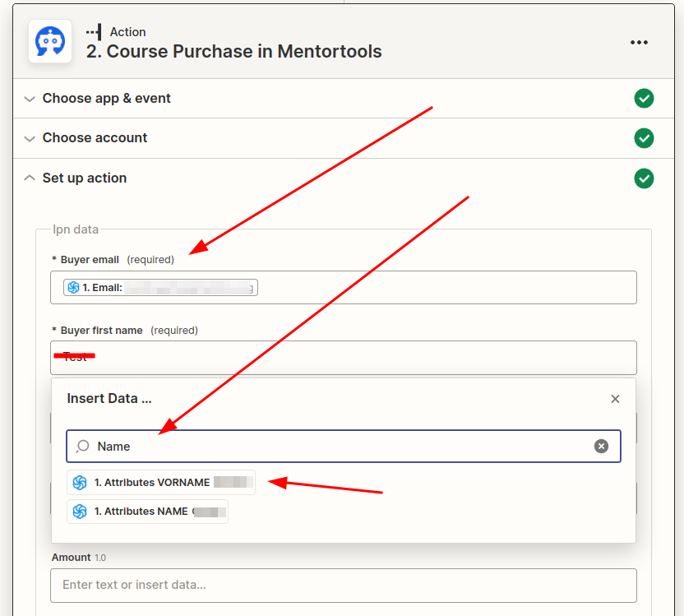Click the Insert Data search field

coord(344,447)
